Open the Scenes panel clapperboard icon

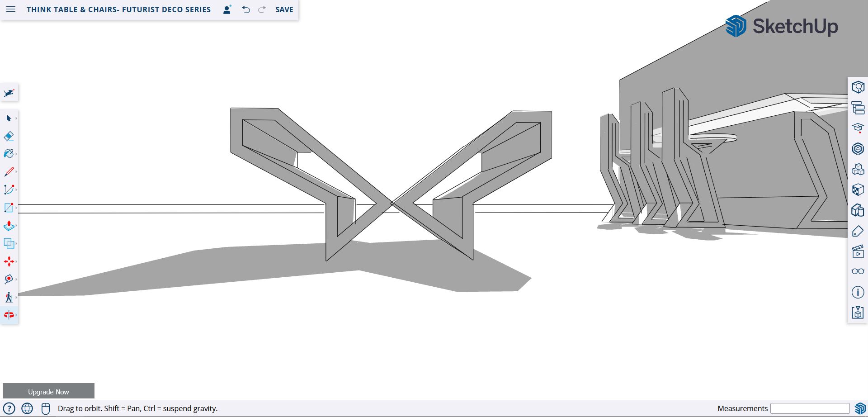(858, 251)
